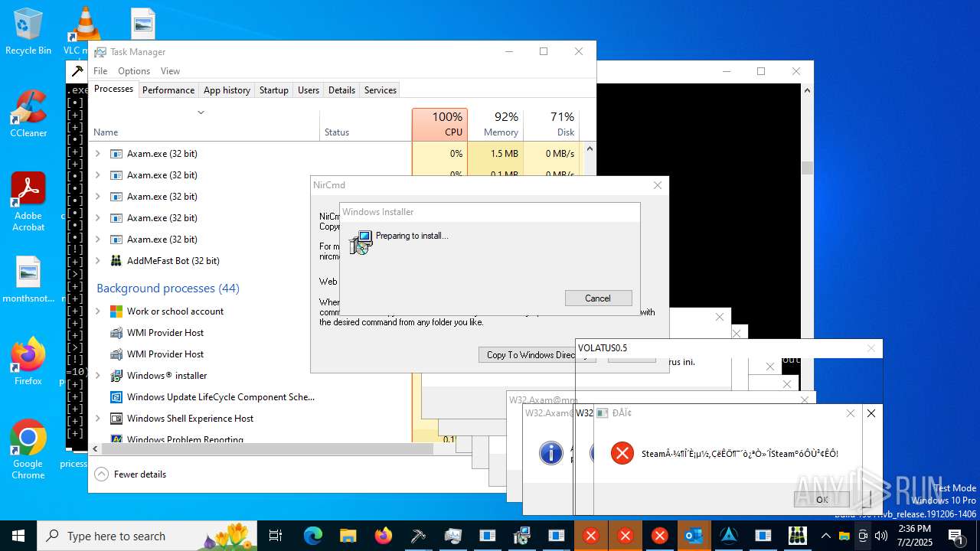Click blue triangle app on taskbar

[x=729, y=536]
